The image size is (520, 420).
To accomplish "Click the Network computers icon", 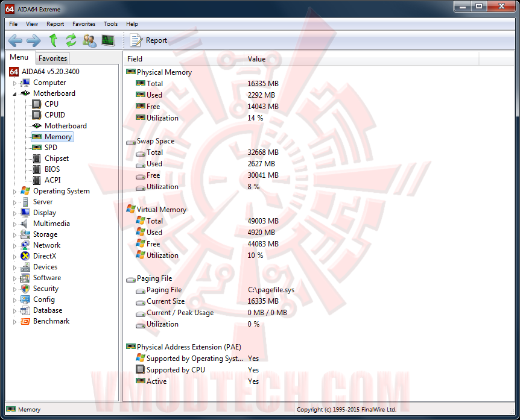I will (25, 245).
